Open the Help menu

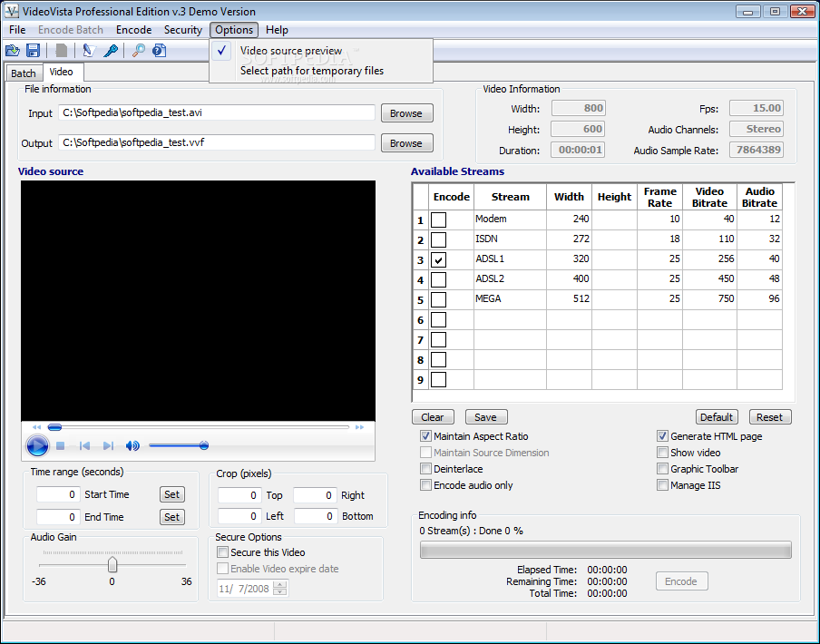coord(277,30)
